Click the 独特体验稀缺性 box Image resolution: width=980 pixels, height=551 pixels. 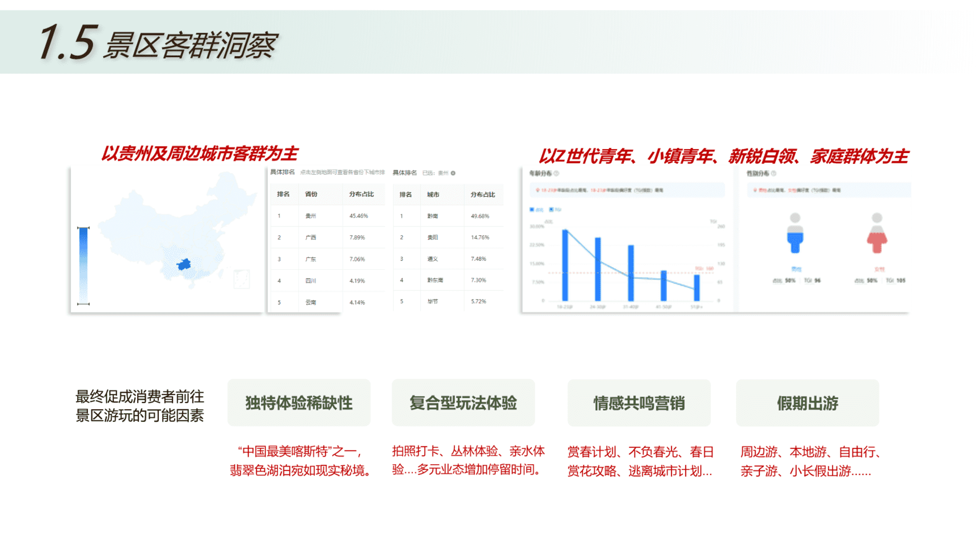coord(299,403)
